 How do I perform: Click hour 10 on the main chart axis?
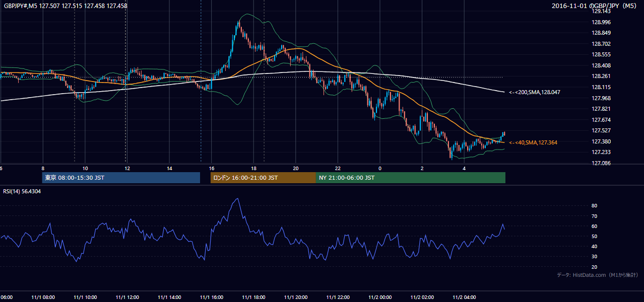coord(85,168)
